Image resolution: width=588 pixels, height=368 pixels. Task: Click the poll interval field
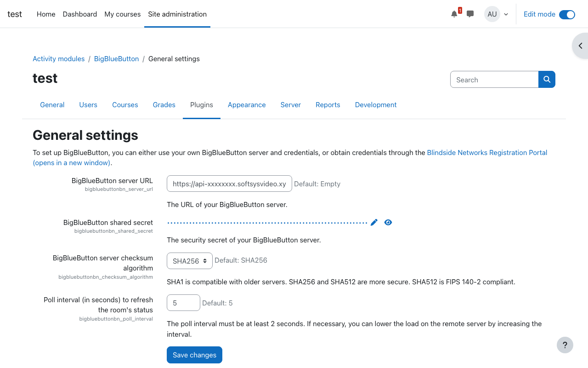pos(183,303)
